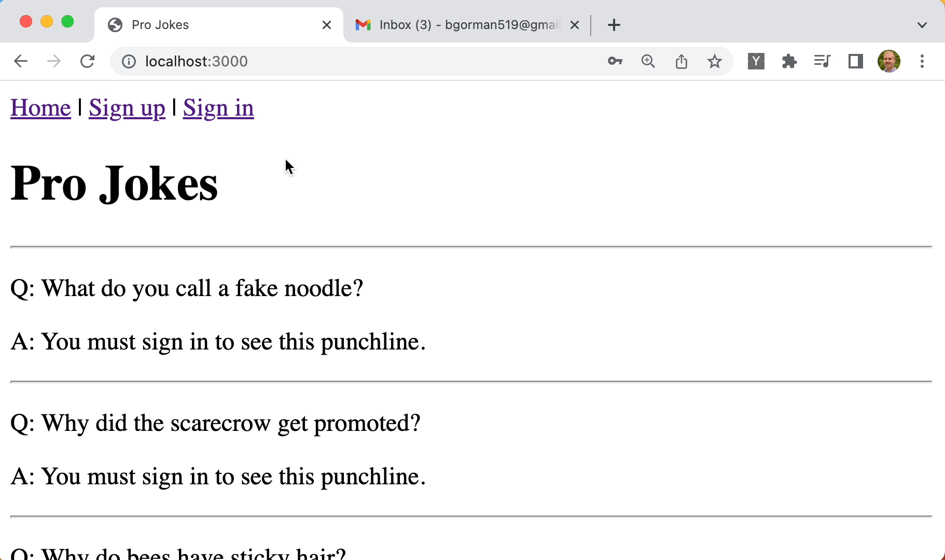Open the Chrome profile avatar
The height and width of the screenshot is (560, 945).
[889, 61]
